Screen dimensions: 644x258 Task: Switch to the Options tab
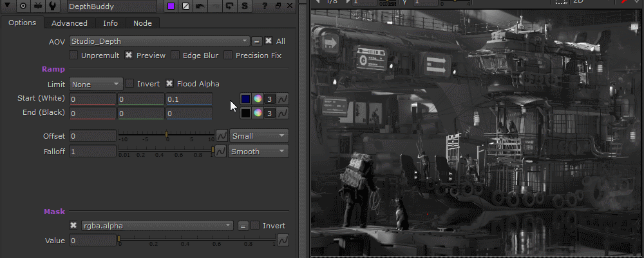(x=22, y=23)
